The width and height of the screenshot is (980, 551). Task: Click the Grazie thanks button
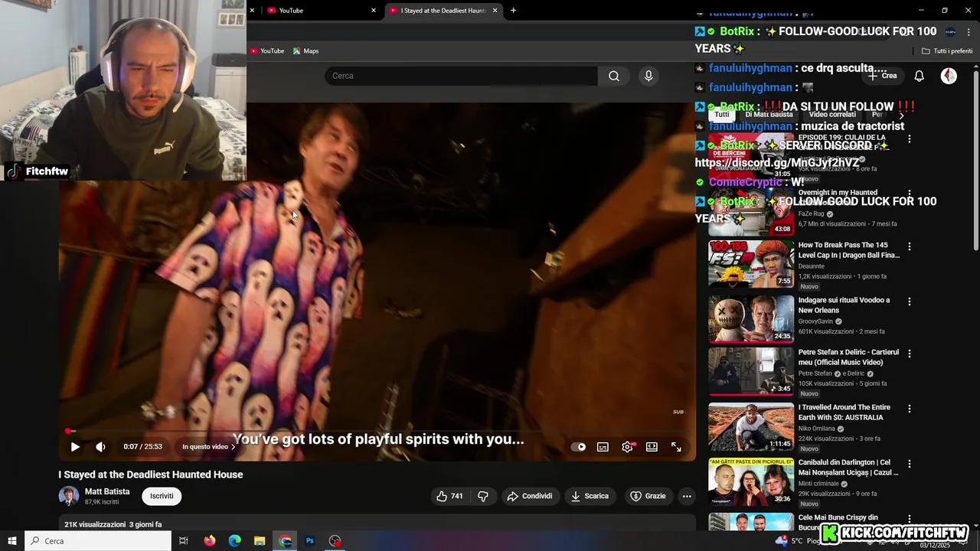pyautogui.click(x=648, y=496)
